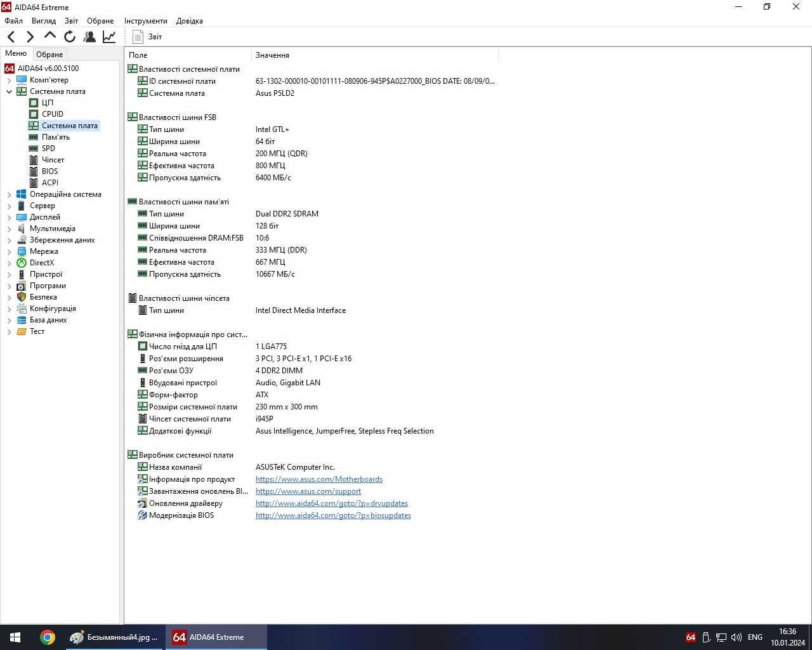Select the ID системної плати row
812x650 pixels.
pos(311,81)
